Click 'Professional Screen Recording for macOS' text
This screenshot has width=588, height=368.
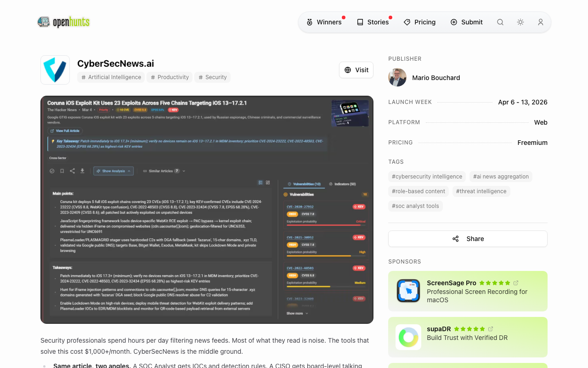(477, 296)
